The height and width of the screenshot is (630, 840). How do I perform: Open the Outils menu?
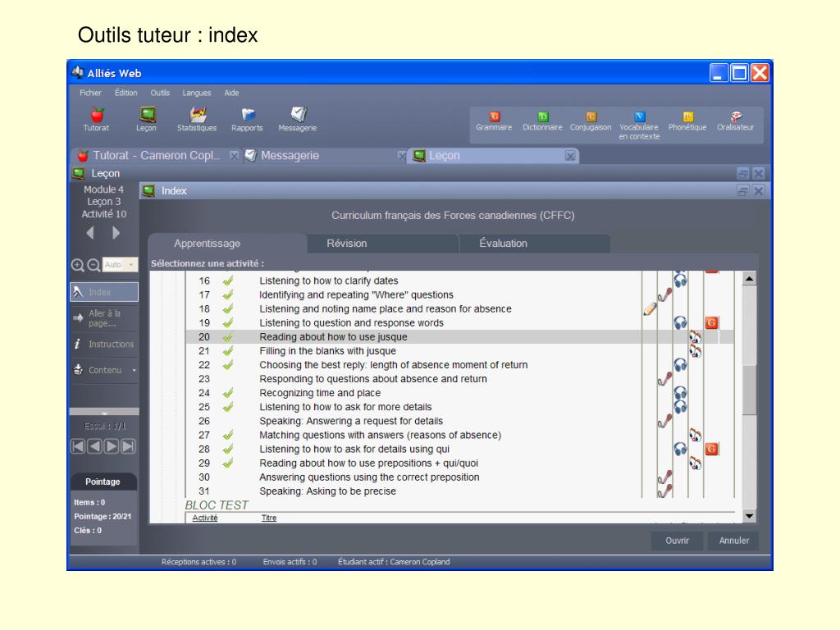[x=160, y=93]
